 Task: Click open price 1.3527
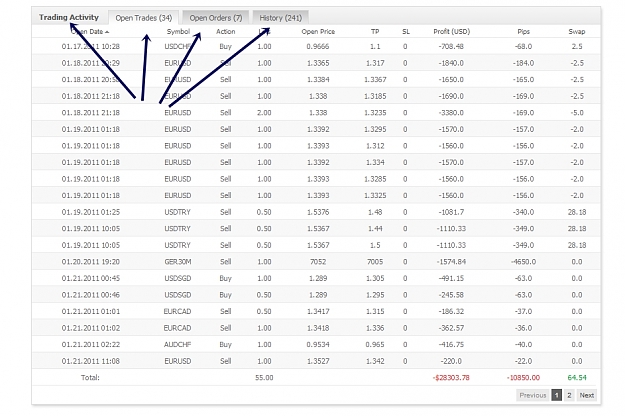pos(318,361)
